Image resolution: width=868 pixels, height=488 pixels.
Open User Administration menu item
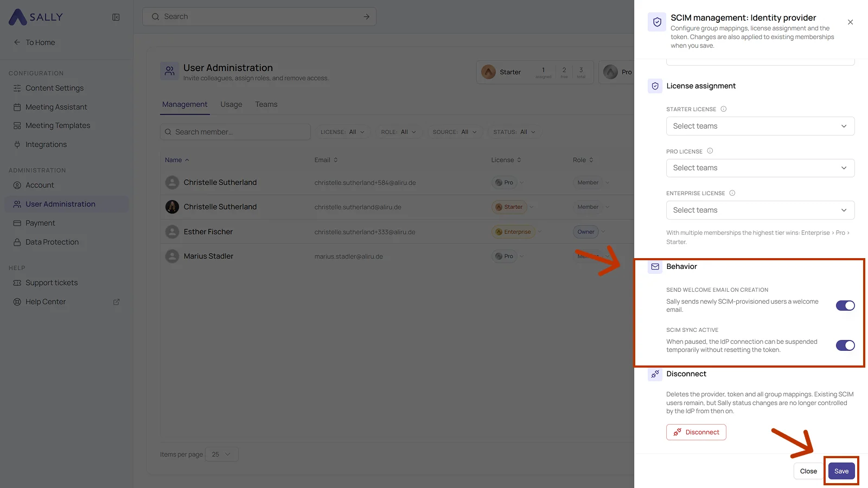click(x=67, y=204)
